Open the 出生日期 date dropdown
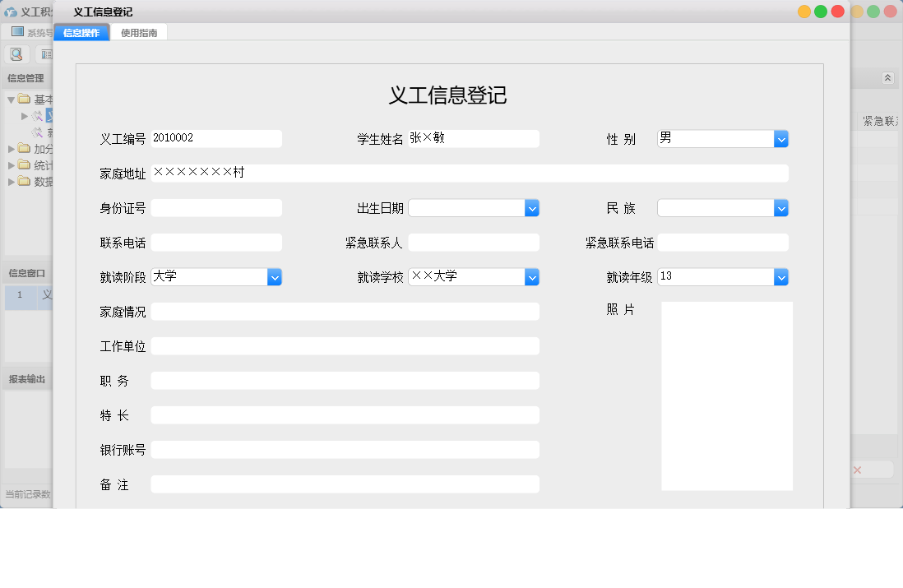Viewport: 903px width, 588px height. pyautogui.click(x=532, y=207)
